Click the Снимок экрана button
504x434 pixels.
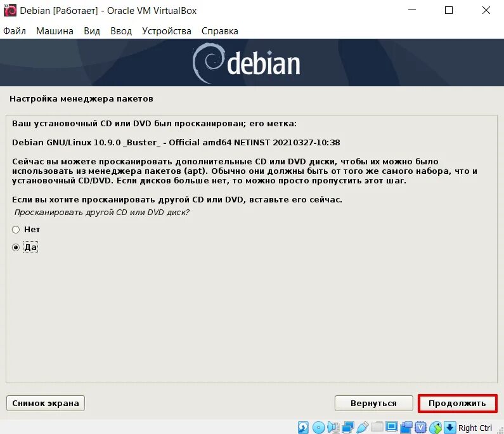(46, 404)
